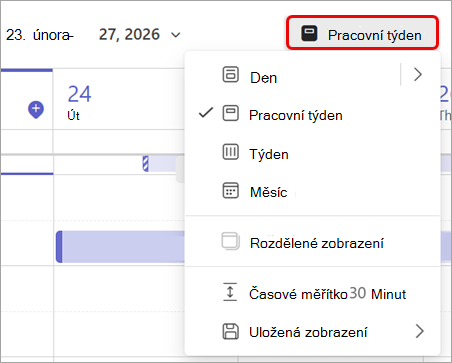Image resolution: width=452 pixels, height=363 pixels.
Task: Click the 30 Minut time scale value
Action: click(x=378, y=294)
